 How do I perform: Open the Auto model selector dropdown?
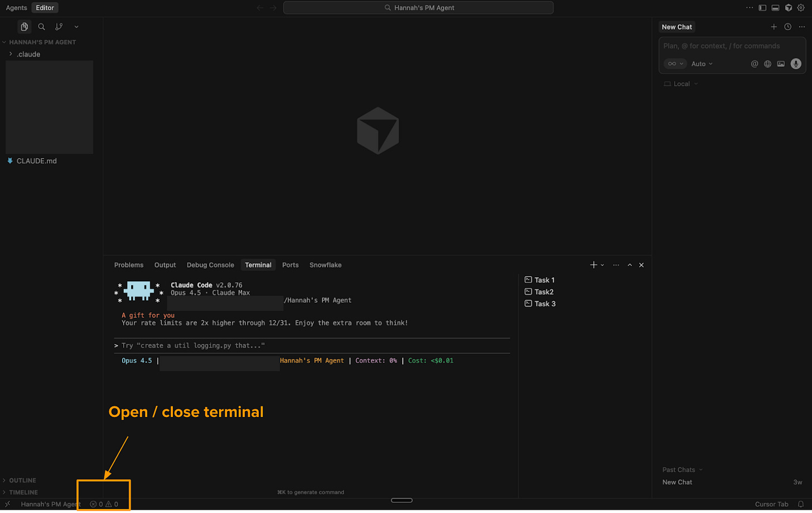coord(702,64)
